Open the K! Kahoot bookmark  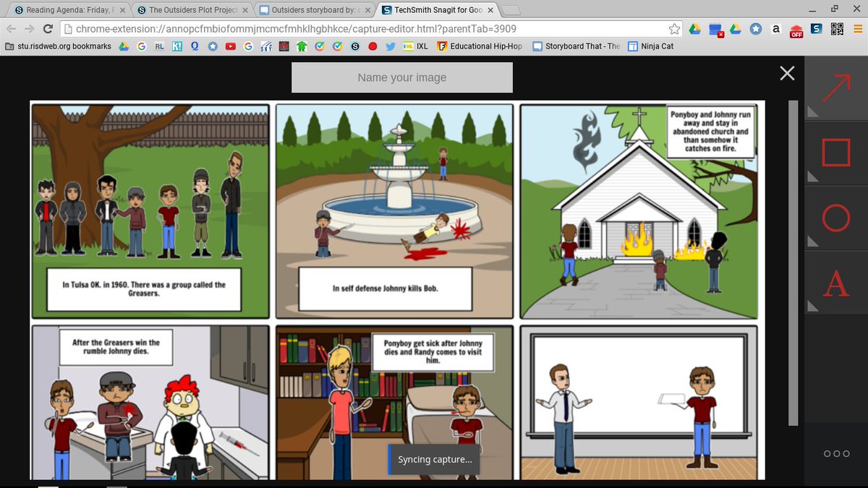click(177, 46)
